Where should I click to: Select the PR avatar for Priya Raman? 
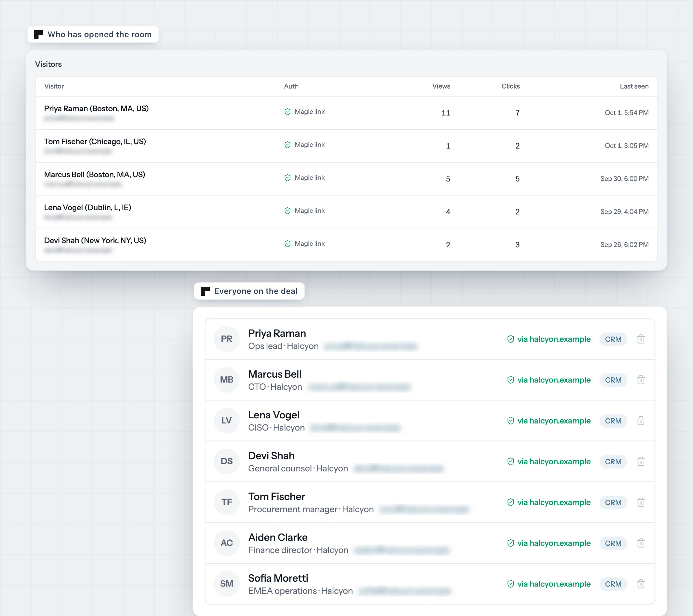pyautogui.click(x=227, y=339)
